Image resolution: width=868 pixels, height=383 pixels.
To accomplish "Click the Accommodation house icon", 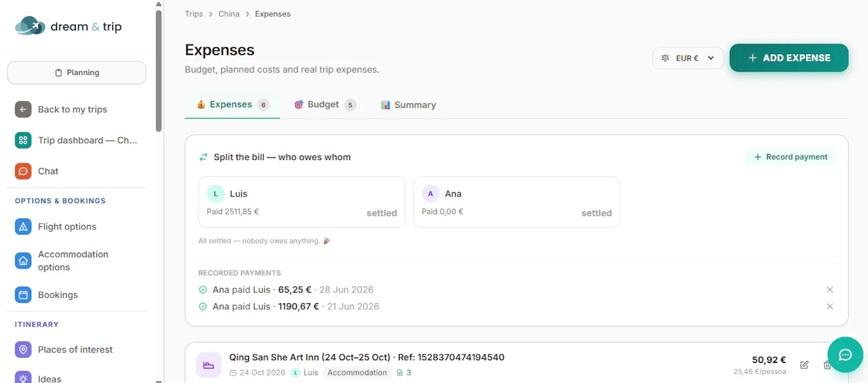I will click(23, 261).
